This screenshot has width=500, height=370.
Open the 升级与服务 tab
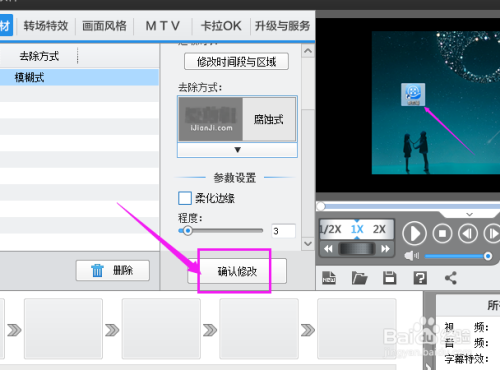282,26
